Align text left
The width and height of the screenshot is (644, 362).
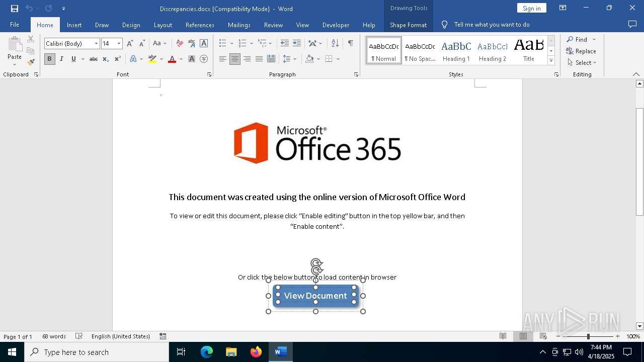tap(223, 59)
